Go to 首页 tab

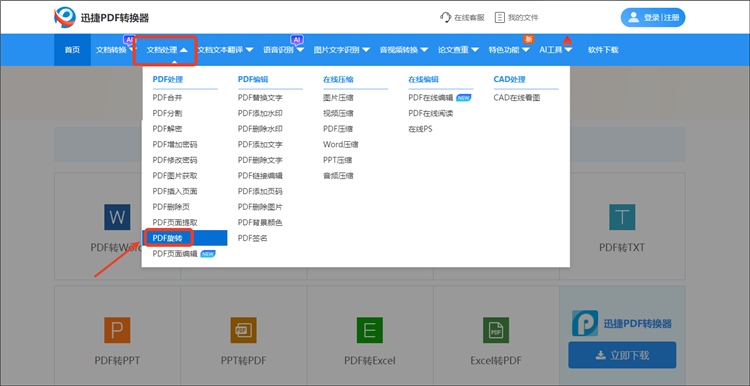tap(72, 50)
